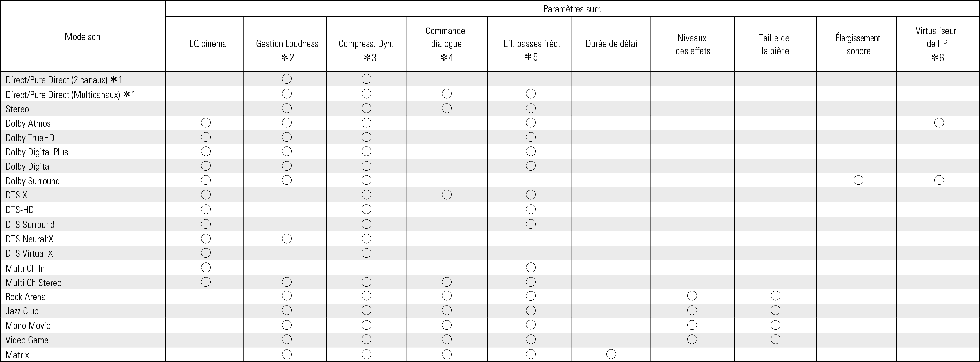Click the Virtualiseur de HP circle for Dolby Atmos

938,123
